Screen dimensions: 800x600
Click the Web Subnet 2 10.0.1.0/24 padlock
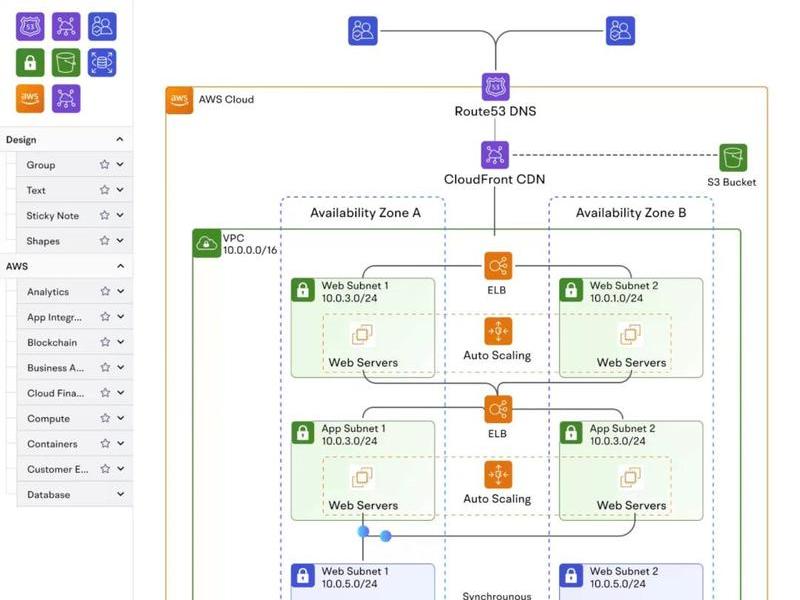[x=571, y=290]
